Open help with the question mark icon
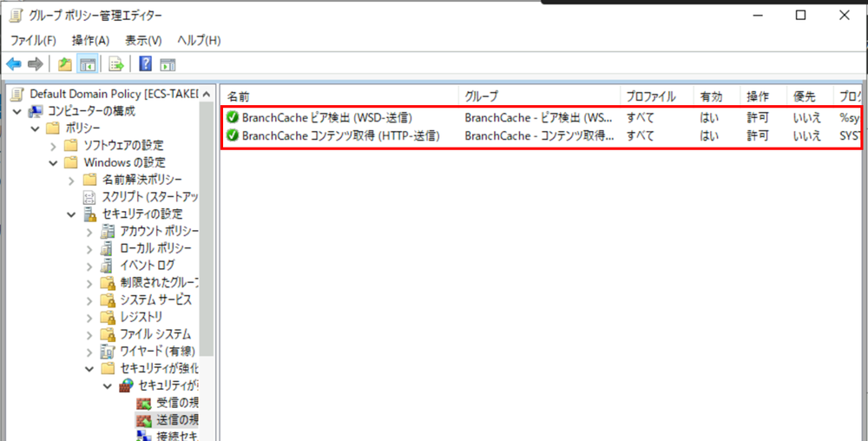 [x=145, y=64]
